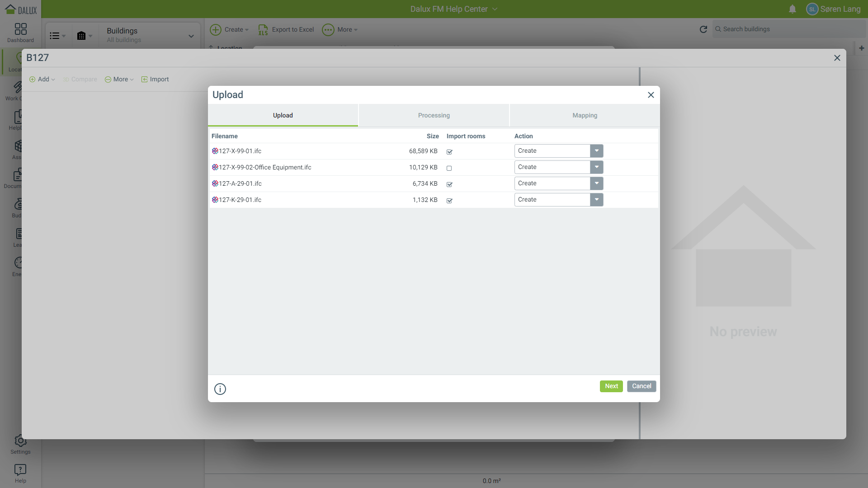Click the refresh buildings icon
This screenshot has height=488, width=868.
coord(703,29)
